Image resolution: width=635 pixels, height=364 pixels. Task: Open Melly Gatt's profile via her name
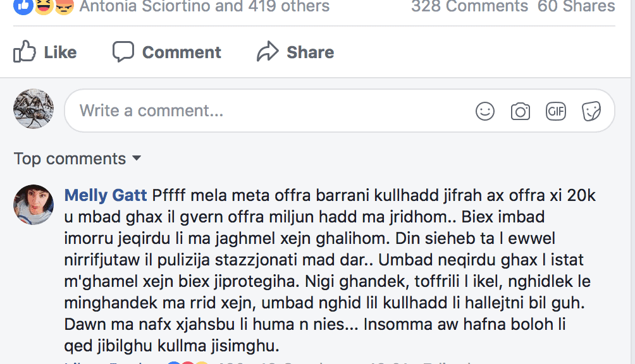[106, 195]
